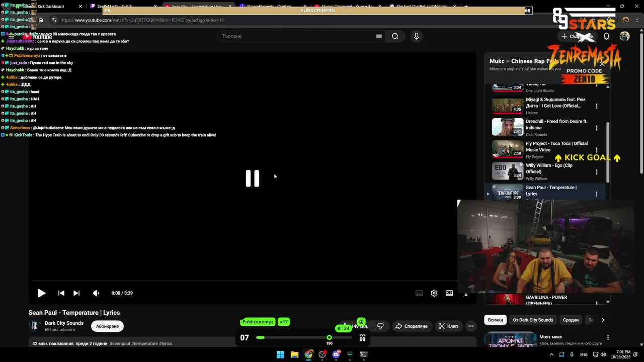
Task: Close the mix playlist panel
Action: click(602, 64)
